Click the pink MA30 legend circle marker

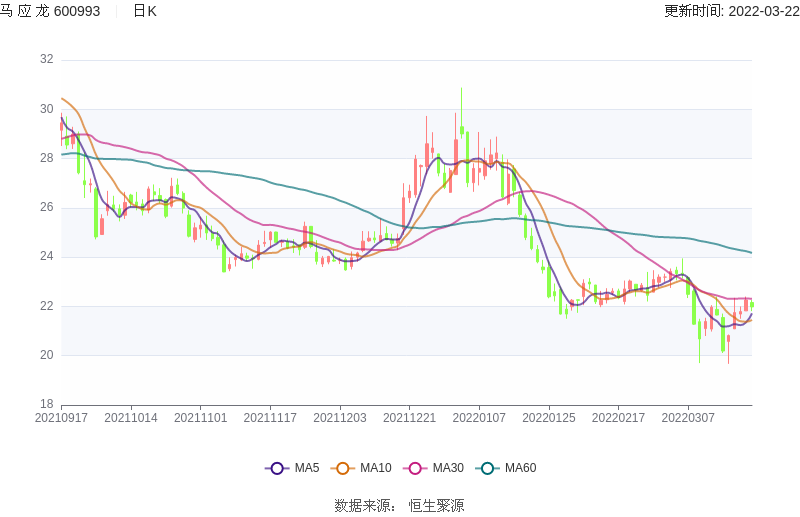tap(415, 468)
